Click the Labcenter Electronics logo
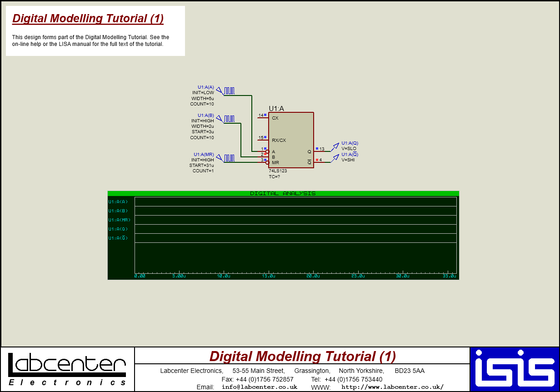Viewport: 560px width, 392px height. tap(67, 367)
